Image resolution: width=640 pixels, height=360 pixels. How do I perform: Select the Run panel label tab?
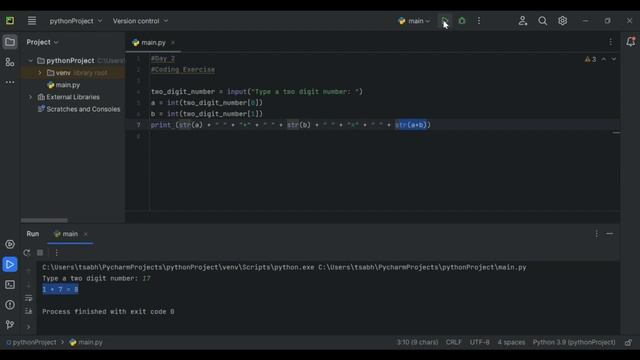pos(33,234)
